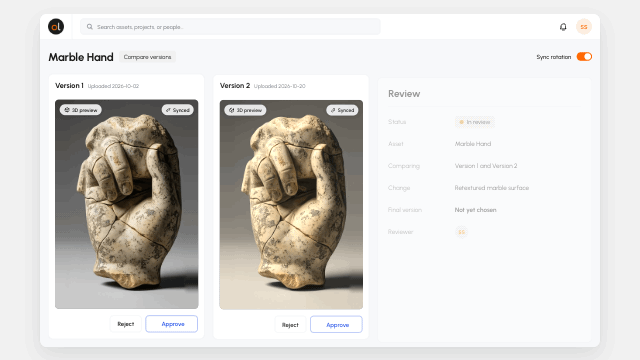Select the Version 1 marble hand preview
The width and height of the screenshot is (640, 360).
click(127, 204)
